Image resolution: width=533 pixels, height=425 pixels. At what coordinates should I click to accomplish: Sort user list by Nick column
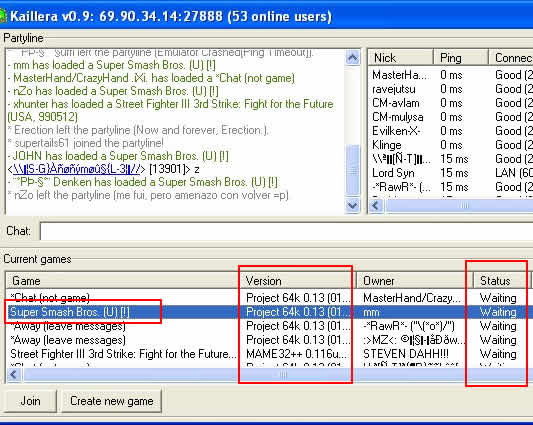coord(401,57)
